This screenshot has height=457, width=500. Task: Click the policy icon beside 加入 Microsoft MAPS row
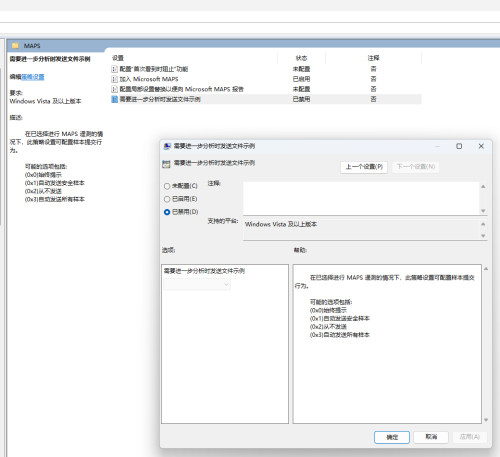tap(114, 79)
